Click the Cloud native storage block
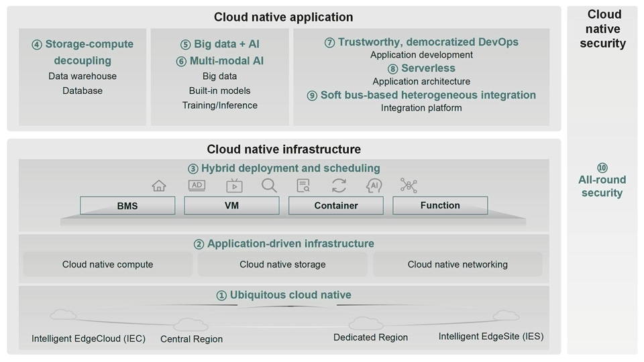644x362 pixels. point(282,264)
